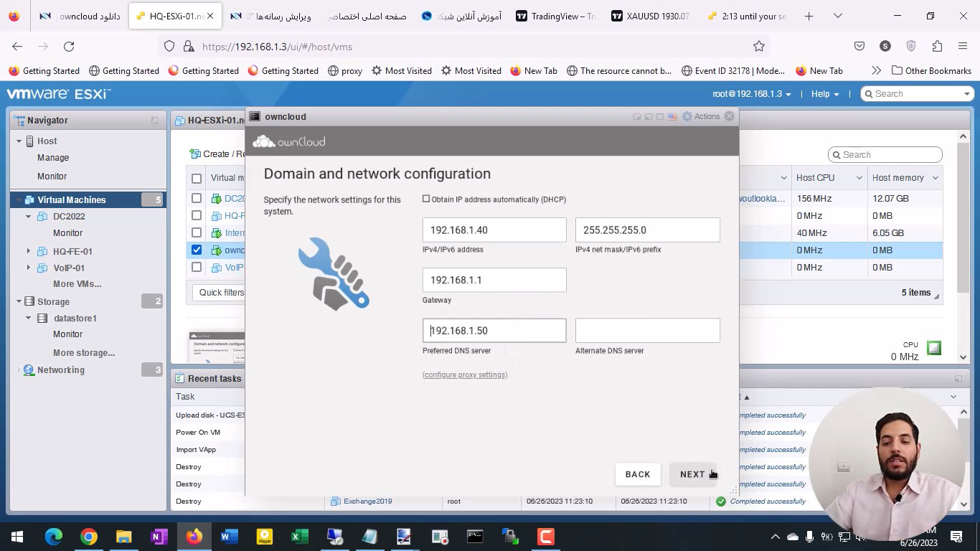Image resolution: width=980 pixels, height=551 pixels.
Task: Collapse the Storage tree node
Action: point(19,301)
